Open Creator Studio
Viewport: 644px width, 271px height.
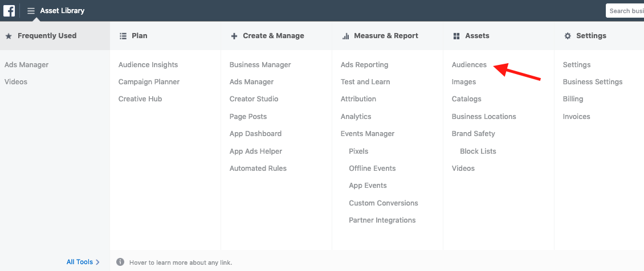coord(254,99)
